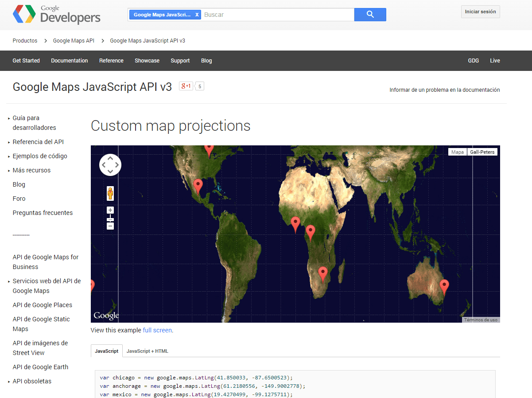Open the GDG navigation link

pos(474,61)
